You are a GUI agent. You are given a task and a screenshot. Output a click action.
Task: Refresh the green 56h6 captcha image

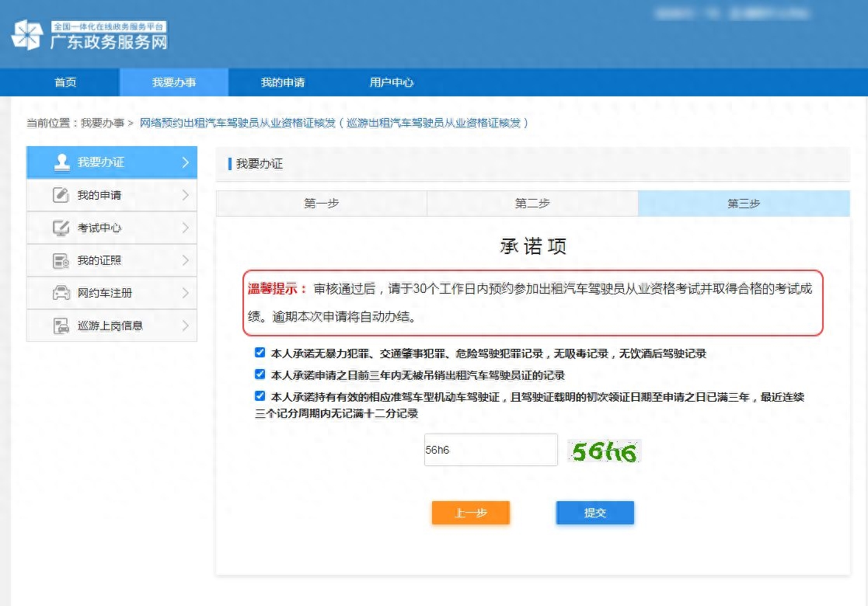pos(604,451)
